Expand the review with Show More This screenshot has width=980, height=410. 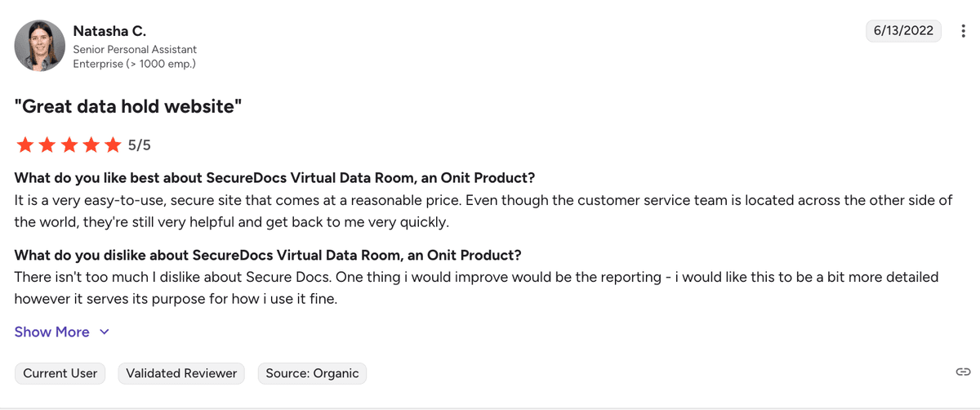pos(52,332)
